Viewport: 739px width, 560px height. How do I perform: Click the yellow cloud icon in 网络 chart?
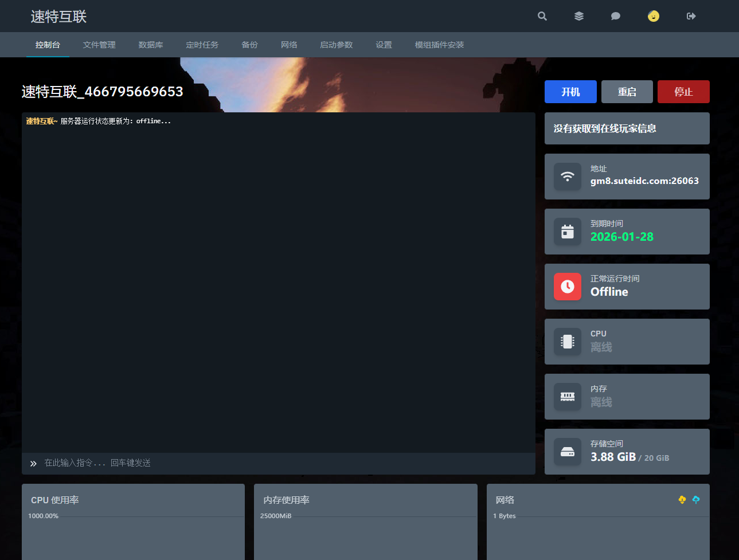tap(682, 500)
